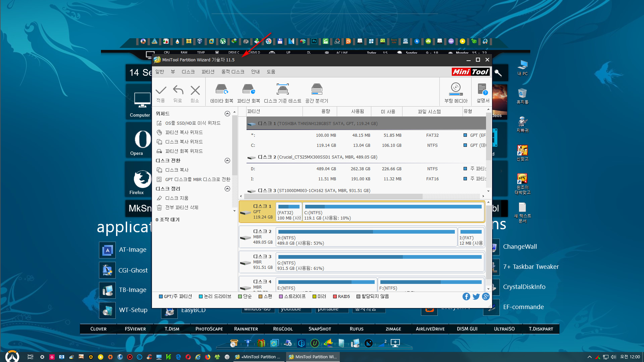The width and height of the screenshot is (644, 362).
Task: Click the volume icon in system tray
Action: (x=613, y=357)
